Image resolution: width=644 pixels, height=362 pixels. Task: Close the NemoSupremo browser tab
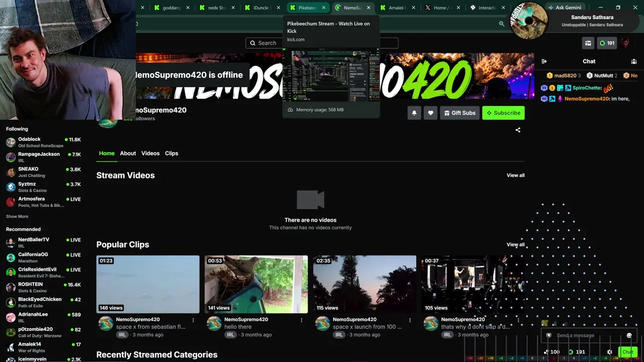tap(368, 8)
